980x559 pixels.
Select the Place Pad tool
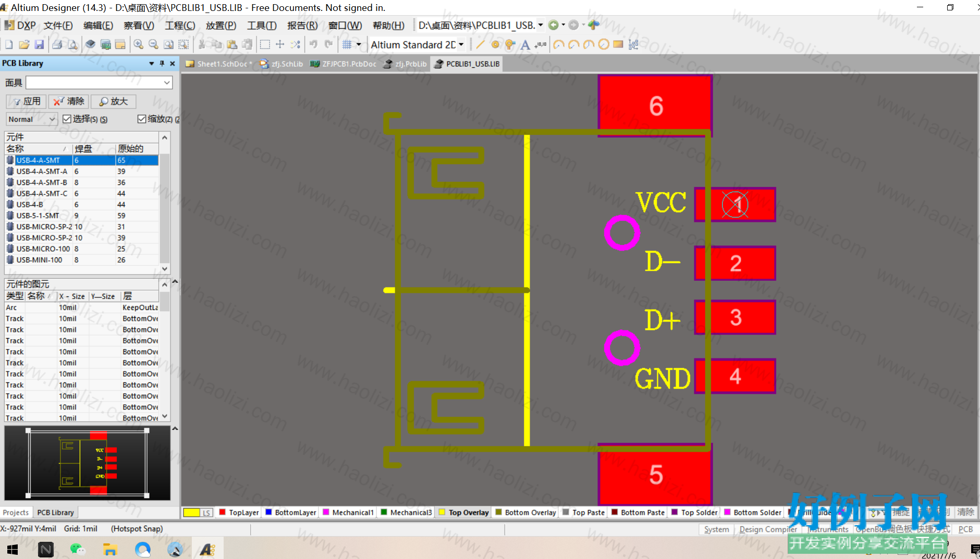pyautogui.click(x=495, y=45)
